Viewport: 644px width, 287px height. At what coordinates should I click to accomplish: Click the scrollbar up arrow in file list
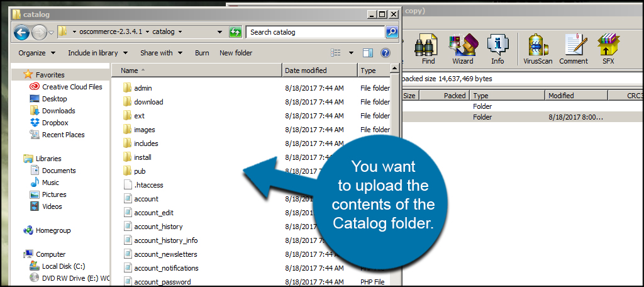click(x=394, y=68)
